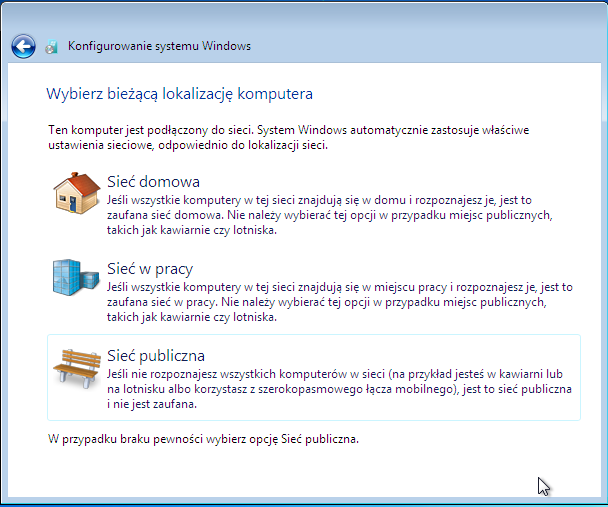Click the note 'W przypadku braku pewności wybierz opcję'
The image size is (608, 507).
(x=163, y=439)
